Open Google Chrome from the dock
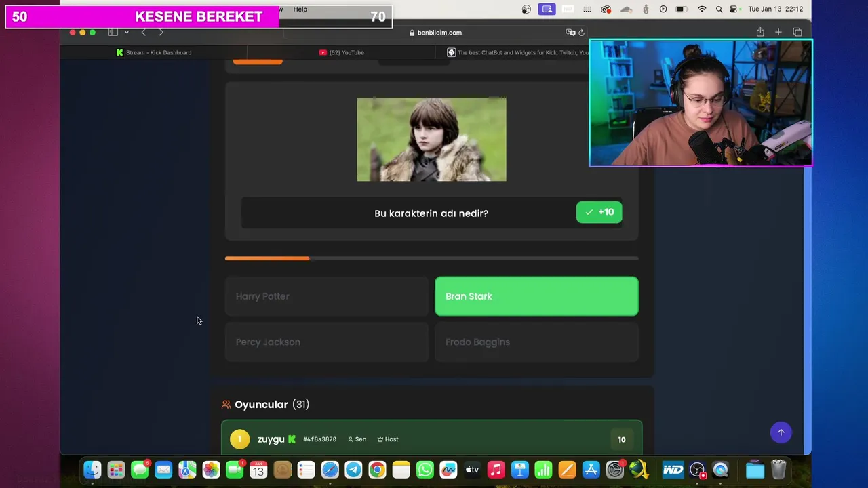The height and width of the screenshot is (488, 868). click(x=377, y=470)
